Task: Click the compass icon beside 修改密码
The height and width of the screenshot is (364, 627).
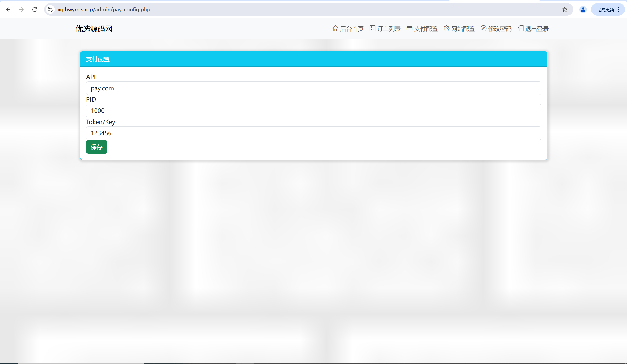Action: [483, 29]
